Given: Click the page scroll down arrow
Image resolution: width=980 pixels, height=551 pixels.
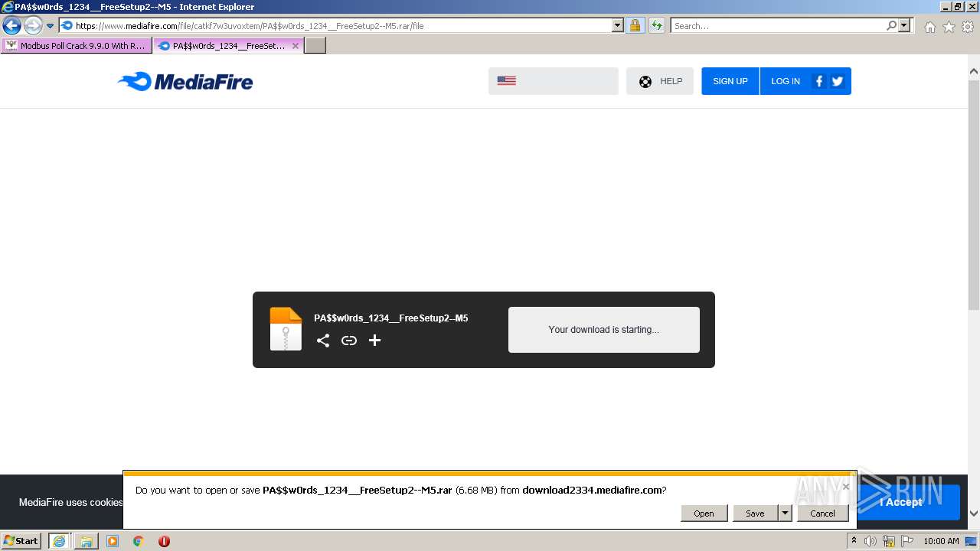Looking at the screenshot, I should tap(974, 514).
